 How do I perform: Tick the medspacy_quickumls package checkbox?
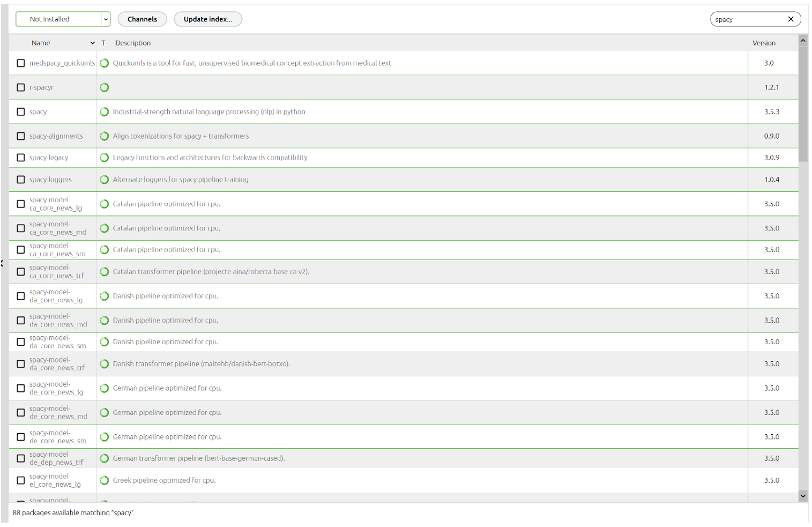click(21, 63)
